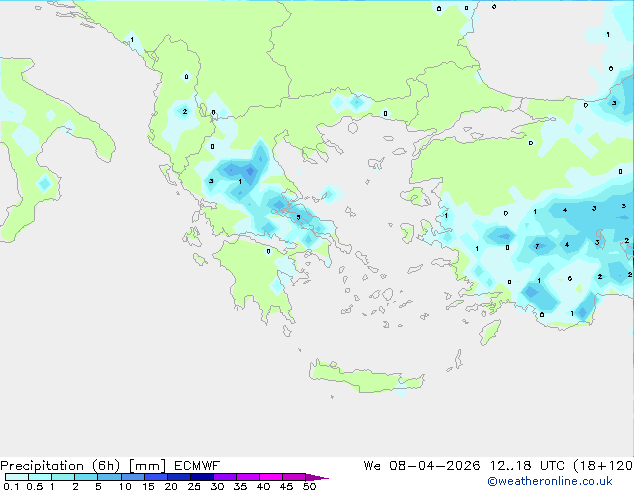
Task: Click the legend value label "40"
Action: tap(263, 486)
